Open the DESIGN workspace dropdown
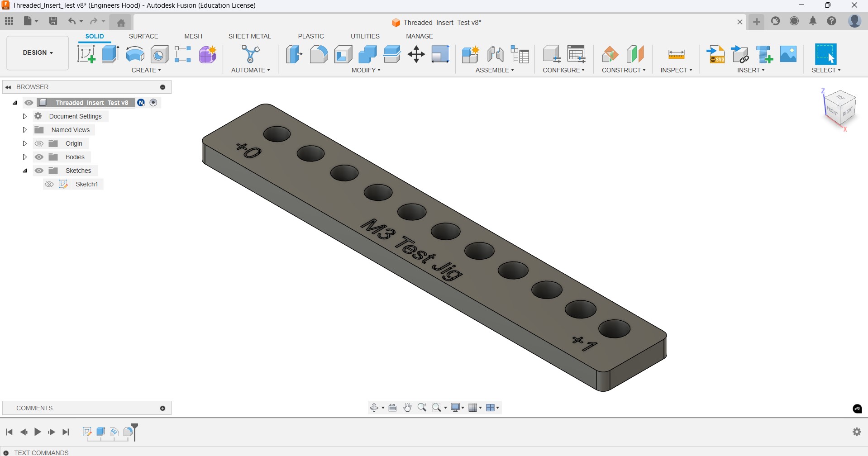Screen dimensions: 868x456 (x=38, y=52)
